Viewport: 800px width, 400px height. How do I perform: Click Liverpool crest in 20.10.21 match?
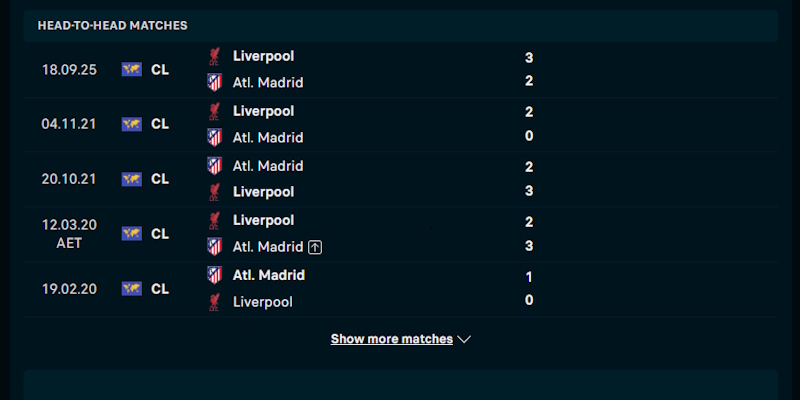pyautogui.click(x=214, y=192)
